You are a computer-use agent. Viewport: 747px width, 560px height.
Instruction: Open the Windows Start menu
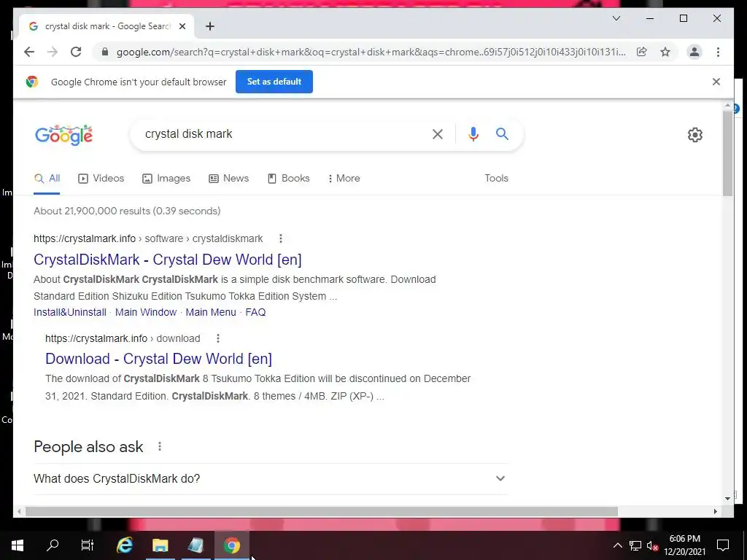pos(18,545)
